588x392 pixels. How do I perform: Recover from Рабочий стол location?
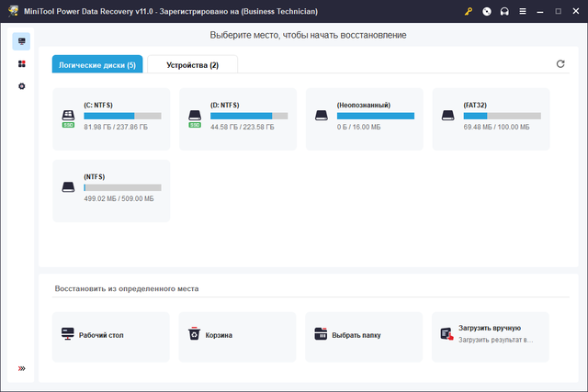click(111, 335)
